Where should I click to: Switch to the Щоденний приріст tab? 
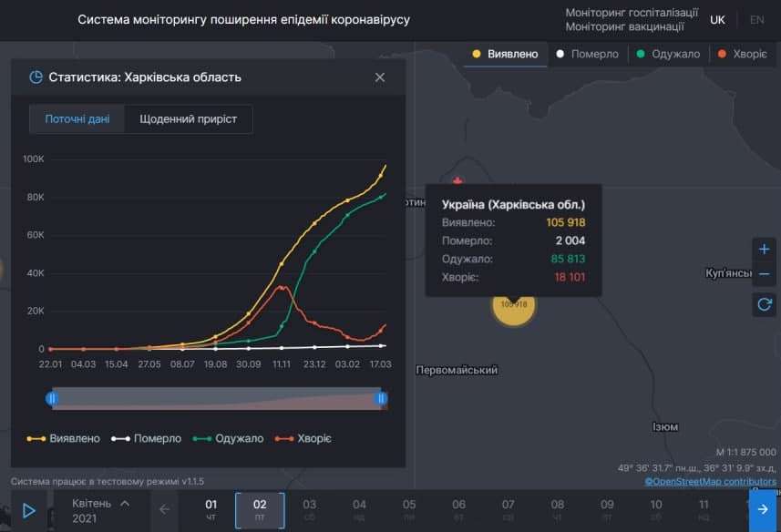[190, 118]
